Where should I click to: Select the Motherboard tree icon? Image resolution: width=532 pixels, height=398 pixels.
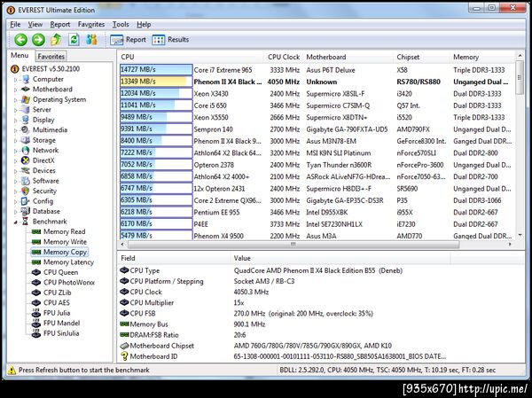click(x=26, y=90)
